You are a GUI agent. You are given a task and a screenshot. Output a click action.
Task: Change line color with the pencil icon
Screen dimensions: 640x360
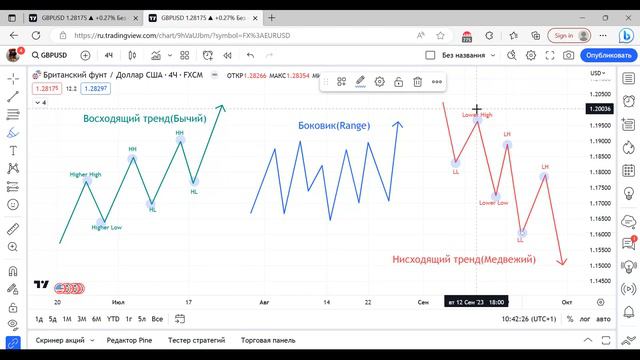pyautogui.click(x=360, y=82)
